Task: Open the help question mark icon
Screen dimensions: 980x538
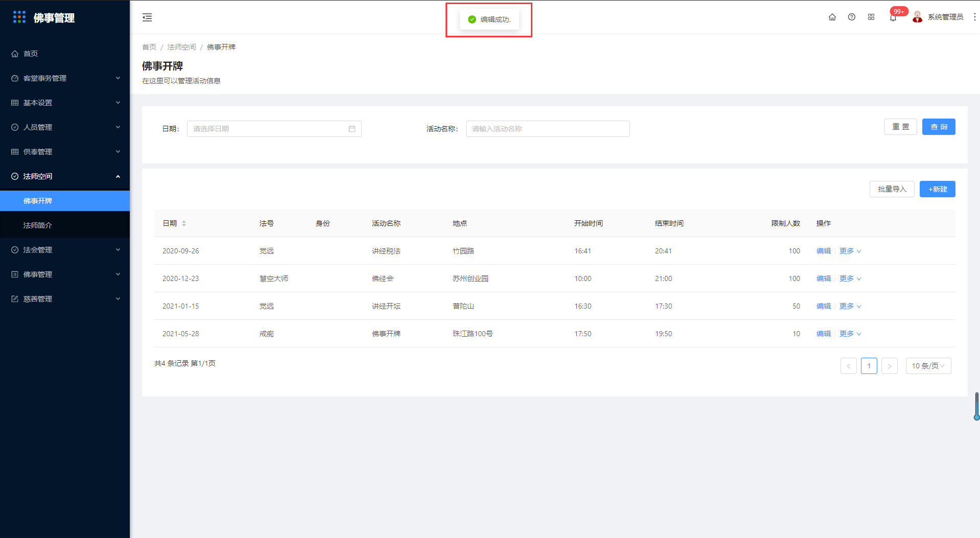Action: point(852,17)
